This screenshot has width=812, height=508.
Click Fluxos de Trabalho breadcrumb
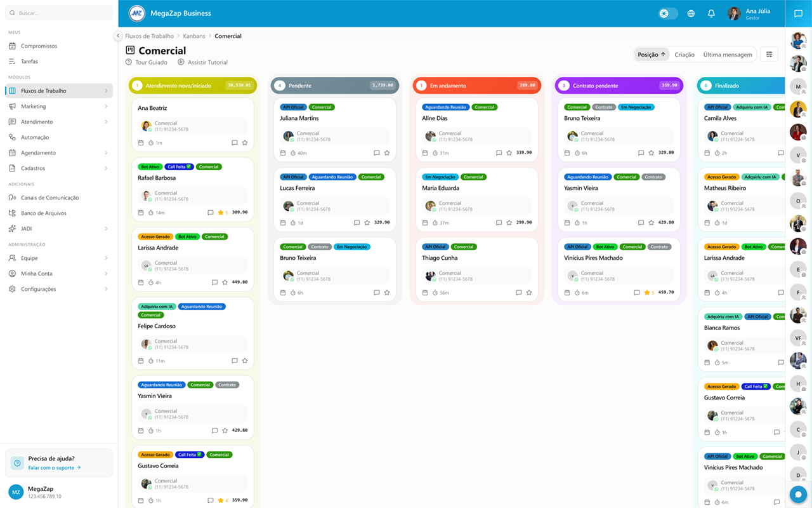[x=149, y=36]
